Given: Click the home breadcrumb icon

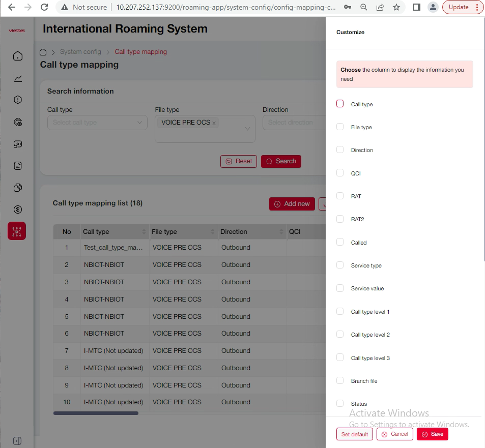Looking at the screenshot, I should [x=43, y=52].
